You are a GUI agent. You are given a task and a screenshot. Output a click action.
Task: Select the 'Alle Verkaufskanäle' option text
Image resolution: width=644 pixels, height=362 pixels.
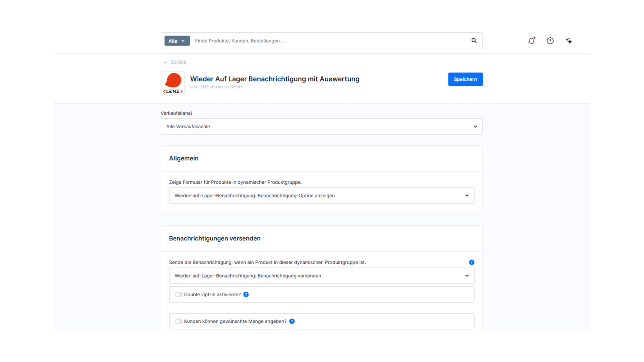click(188, 126)
